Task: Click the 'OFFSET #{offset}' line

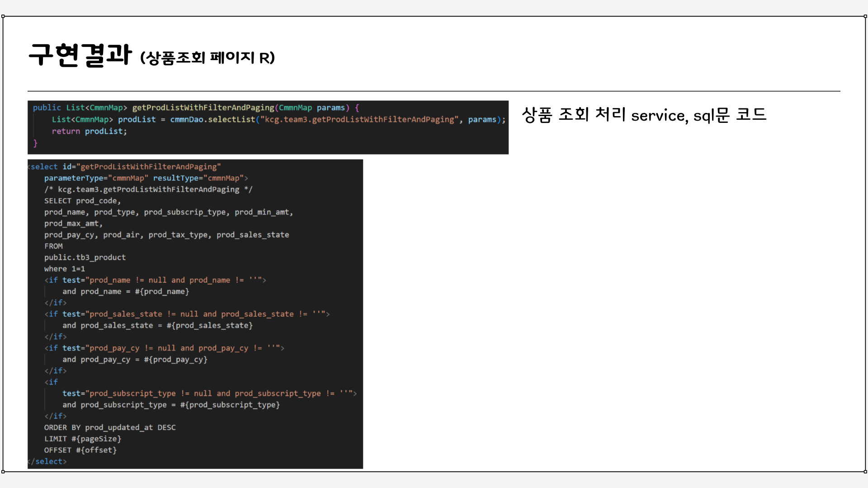Action: tap(80, 450)
